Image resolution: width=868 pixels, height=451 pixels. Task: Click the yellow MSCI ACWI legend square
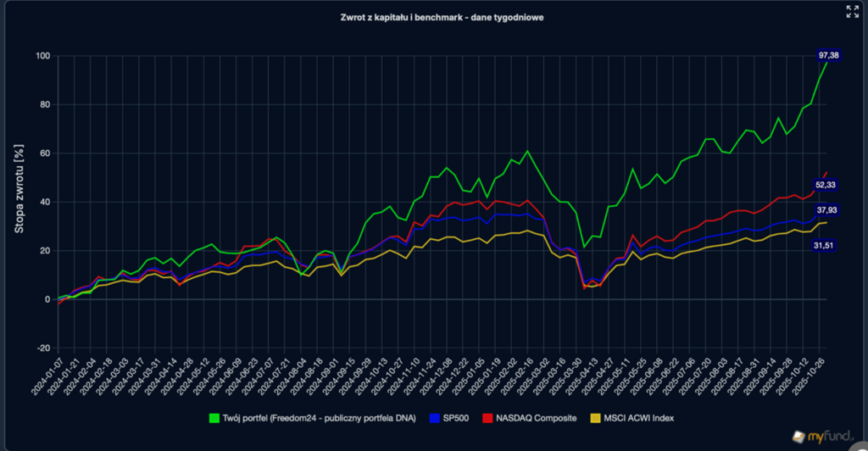coord(594,418)
